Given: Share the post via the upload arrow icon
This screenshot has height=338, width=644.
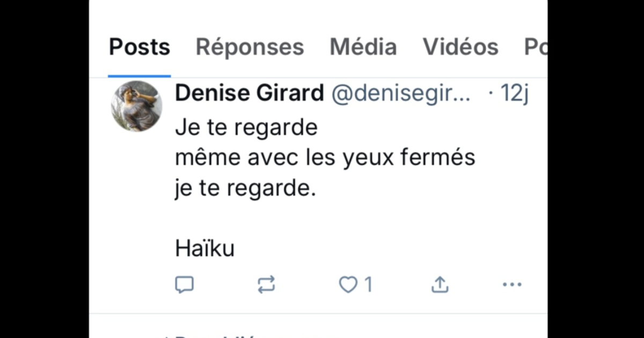Looking at the screenshot, I should coord(440,284).
